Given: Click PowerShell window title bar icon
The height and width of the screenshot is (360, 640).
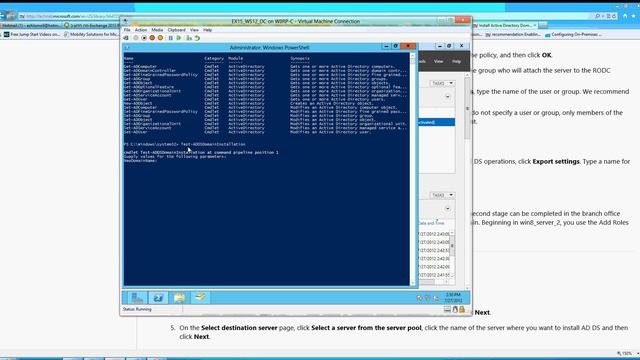Looking at the screenshot, I should click(x=127, y=48).
